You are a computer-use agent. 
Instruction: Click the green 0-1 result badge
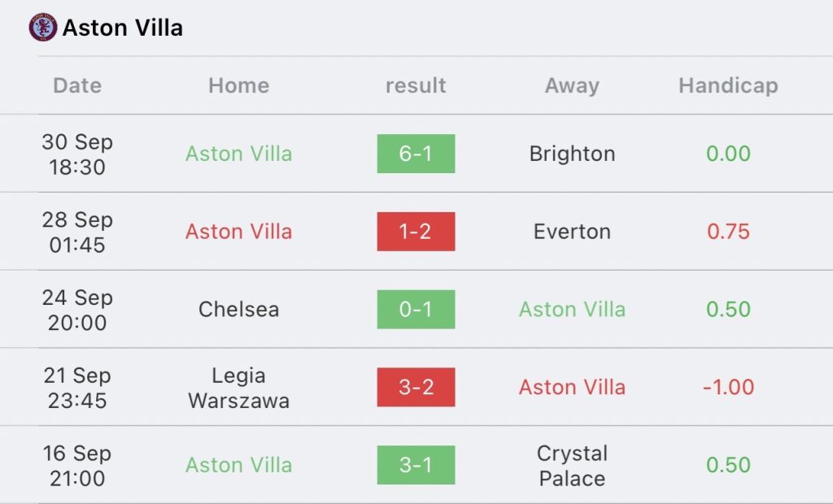[x=416, y=310]
